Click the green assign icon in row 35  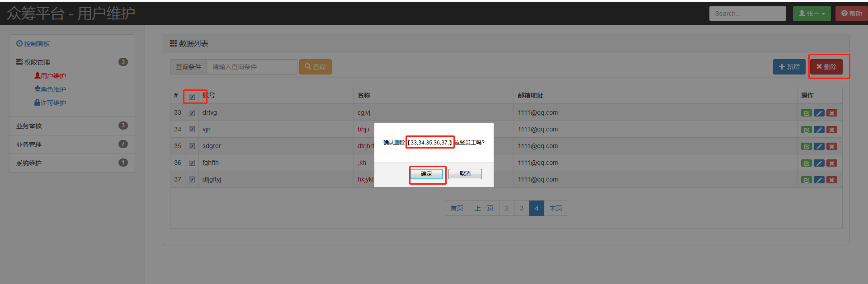click(806, 146)
